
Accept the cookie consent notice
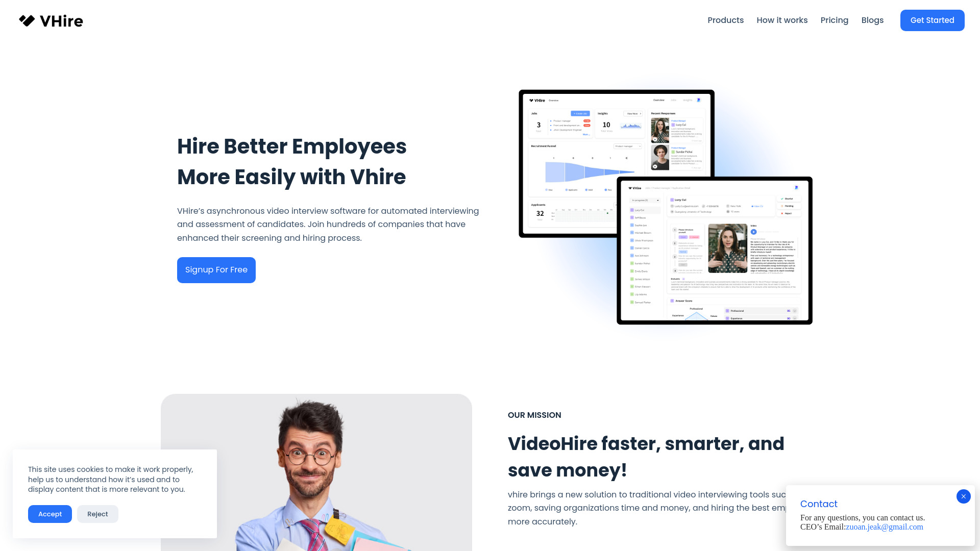(x=50, y=514)
